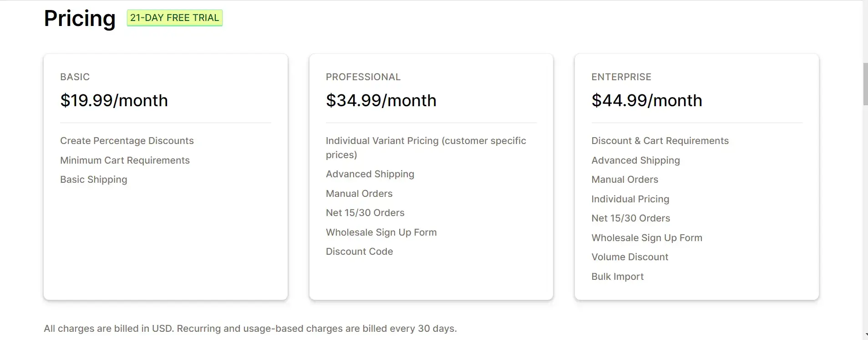Viewport: 868px width, 340px height.
Task: Click the PROFESSIONAL plan title
Action: pos(363,77)
